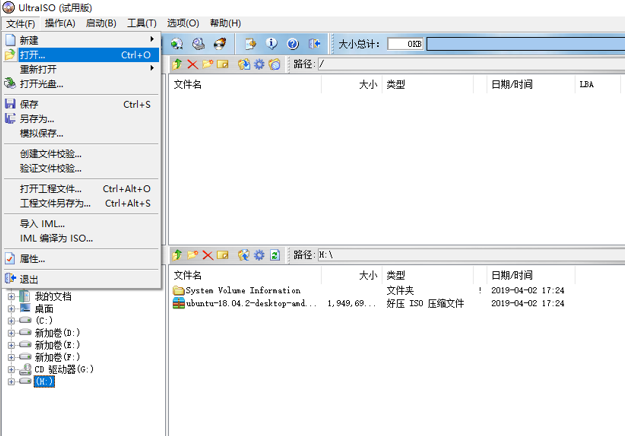This screenshot has height=436, width=625.
Task: Select 打开... from File menu
Action: click(x=82, y=55)
